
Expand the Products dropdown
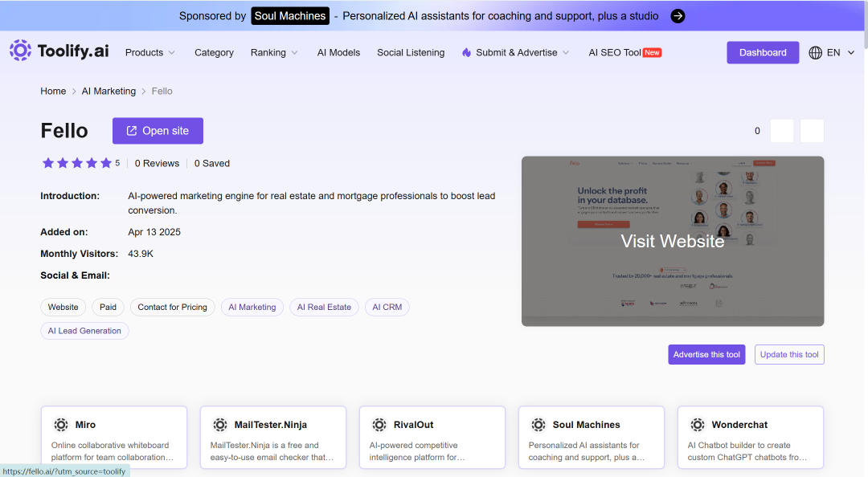pyautogui.click(x=150, y=52)
